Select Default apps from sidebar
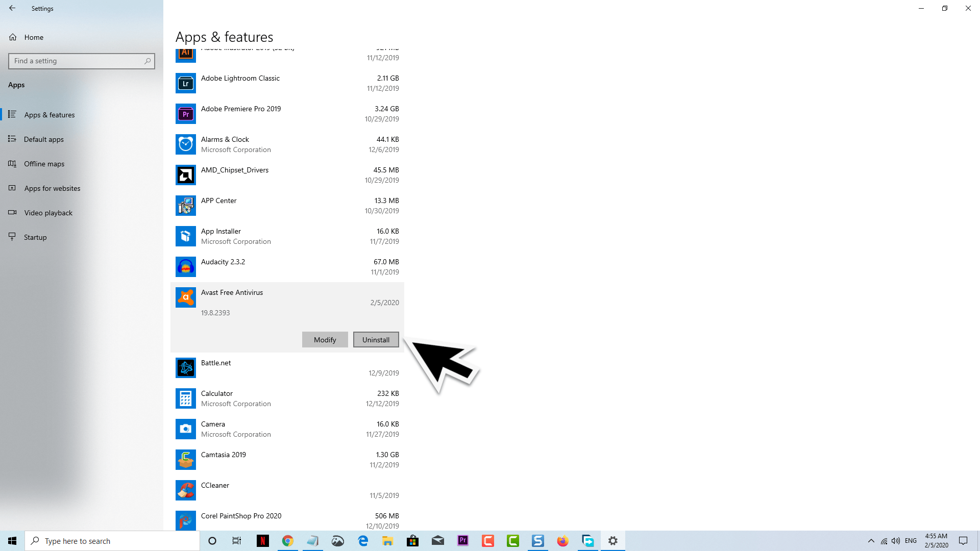The height and width of the screenshot is (551, 980). tap(44, 139)
